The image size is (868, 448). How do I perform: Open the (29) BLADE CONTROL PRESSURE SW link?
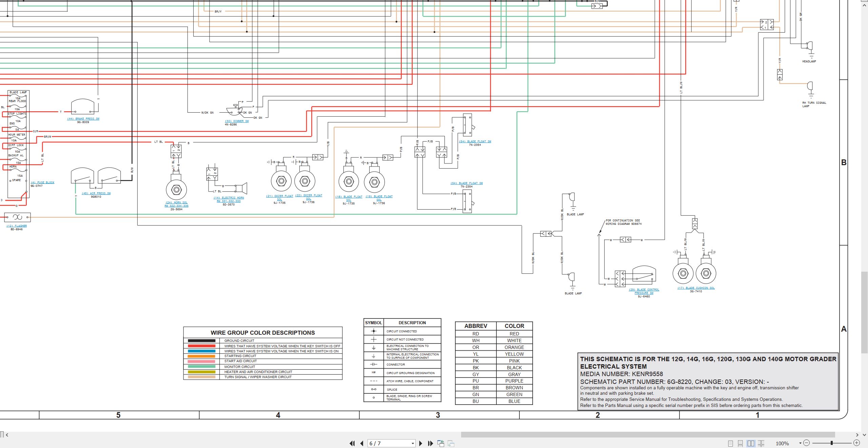(x=644, y=291)
